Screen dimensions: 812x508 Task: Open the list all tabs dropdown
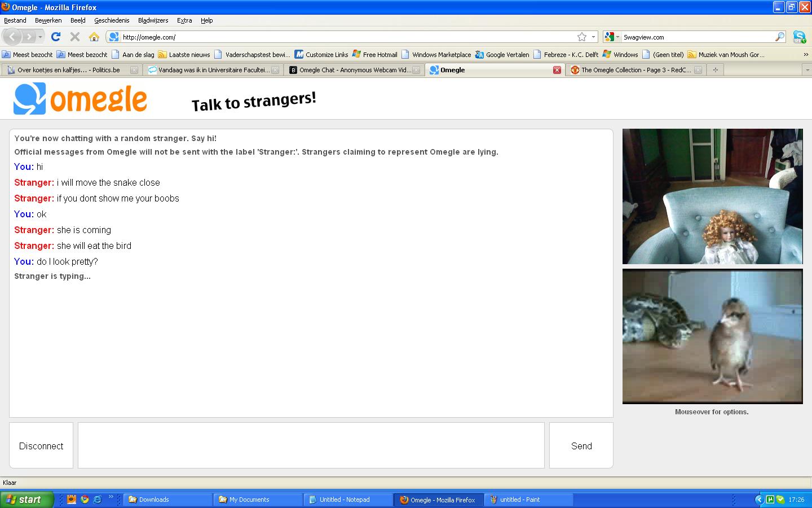[x=807, y=70]
